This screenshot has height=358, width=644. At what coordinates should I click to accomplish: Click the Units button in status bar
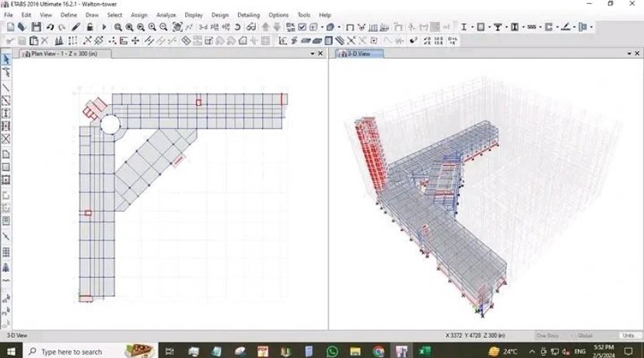click(x=626, y=335)
